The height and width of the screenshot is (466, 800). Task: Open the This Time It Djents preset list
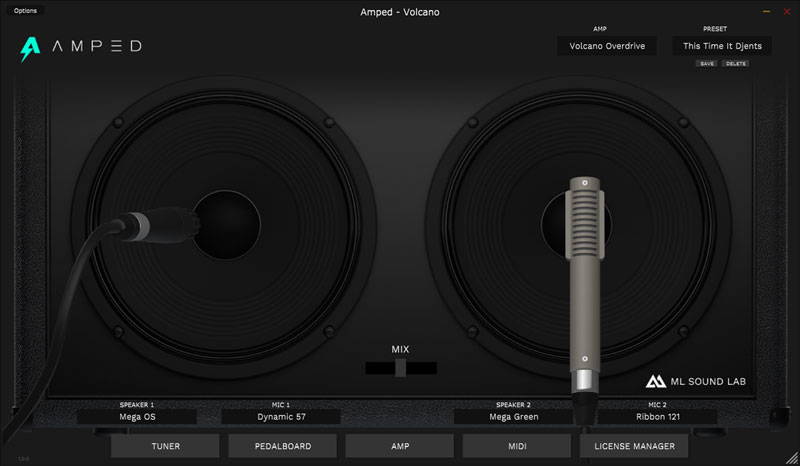[722, 46]
